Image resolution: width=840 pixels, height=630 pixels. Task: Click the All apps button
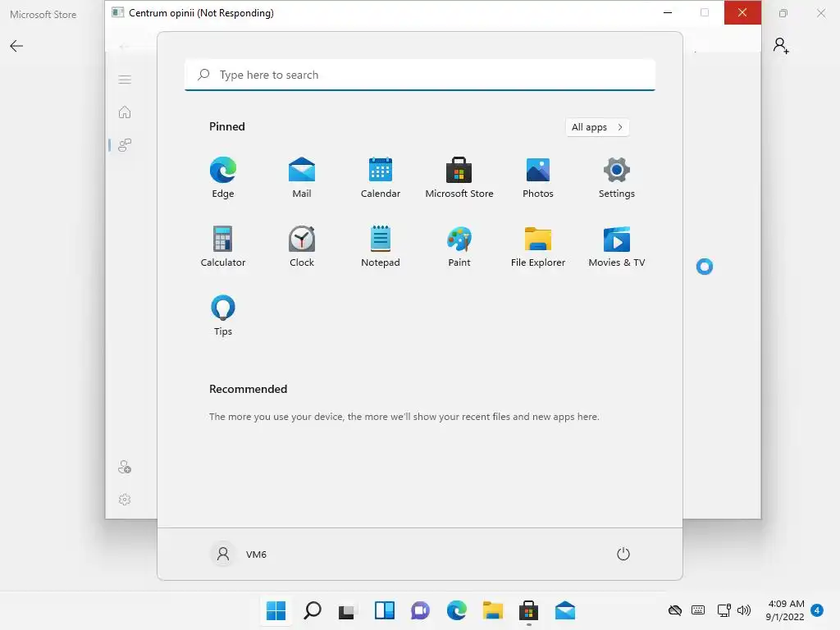pos(597,127)
